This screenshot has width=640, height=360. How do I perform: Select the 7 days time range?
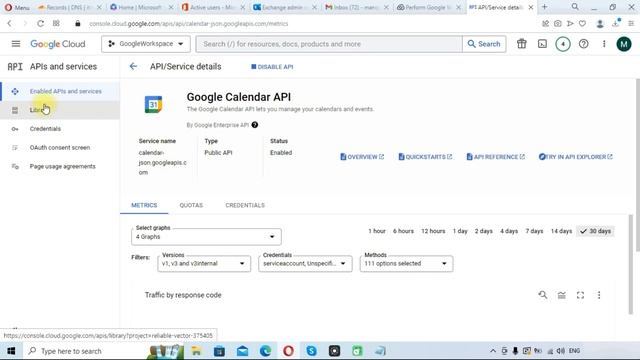click(534, 231)
